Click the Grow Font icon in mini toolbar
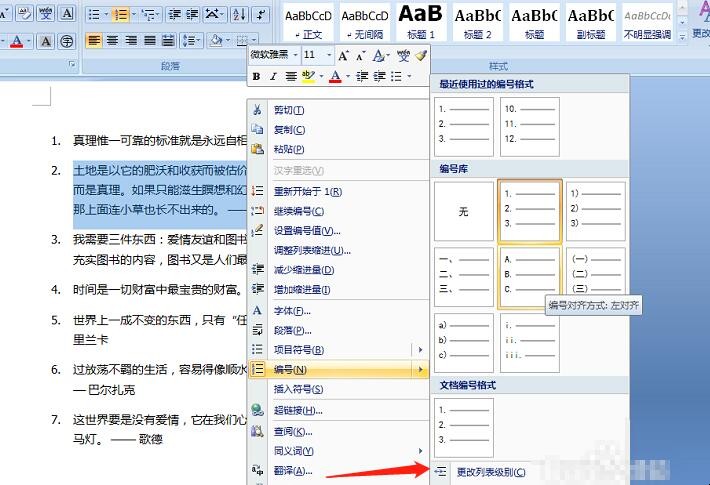Viewport: 710px width, 485px height. click(344, 56)
